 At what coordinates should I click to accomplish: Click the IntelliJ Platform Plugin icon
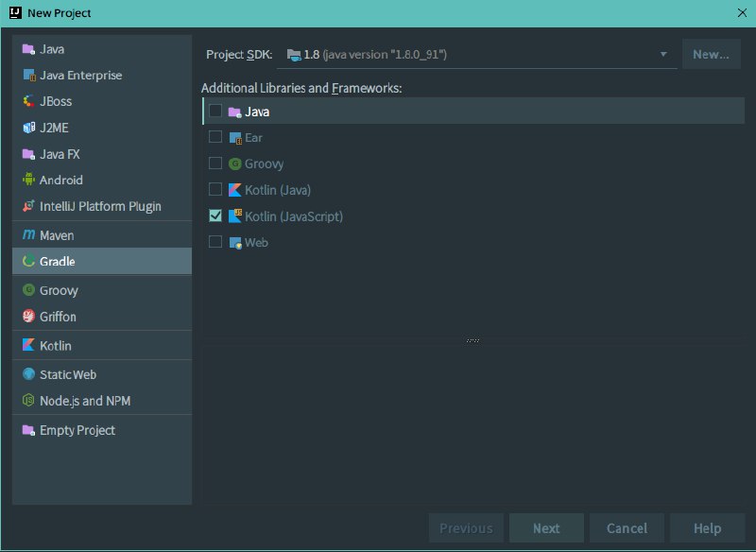[28, 206]
